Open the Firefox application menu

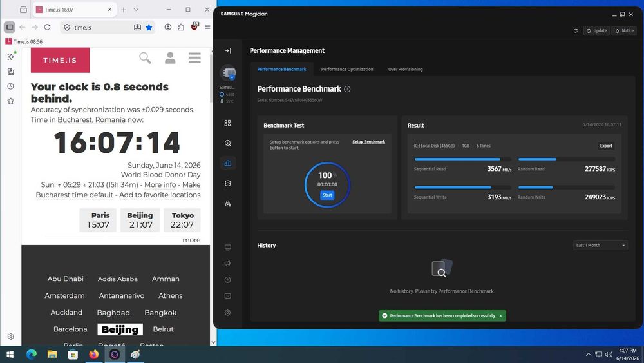207,27
